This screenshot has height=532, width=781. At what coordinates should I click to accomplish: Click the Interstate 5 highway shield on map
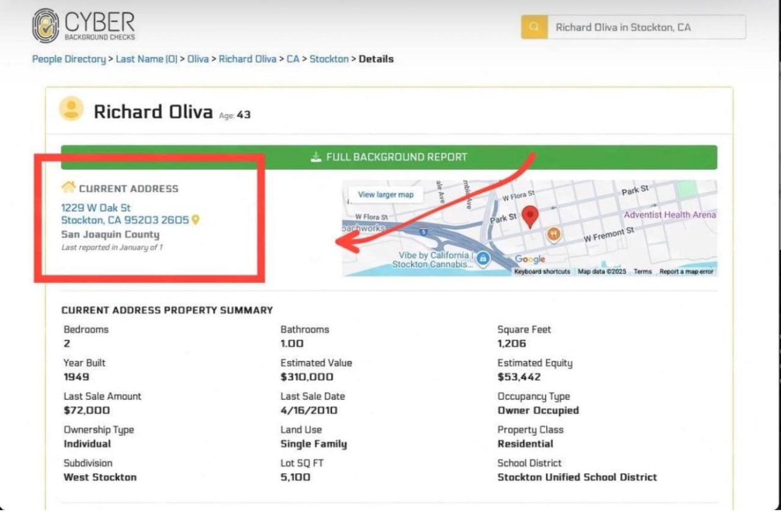pyautogui.click(x=423, y=232)
